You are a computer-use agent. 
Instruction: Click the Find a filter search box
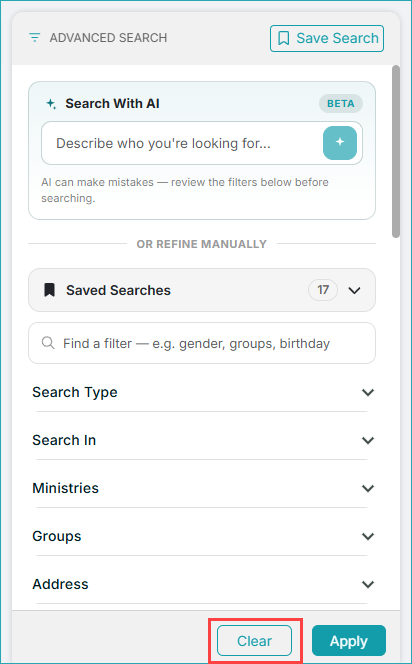(202, 343)
